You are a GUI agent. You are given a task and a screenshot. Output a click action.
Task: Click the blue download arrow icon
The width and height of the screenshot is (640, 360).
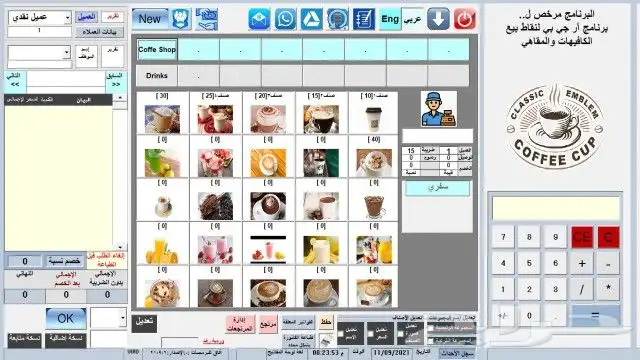[438, 19]
